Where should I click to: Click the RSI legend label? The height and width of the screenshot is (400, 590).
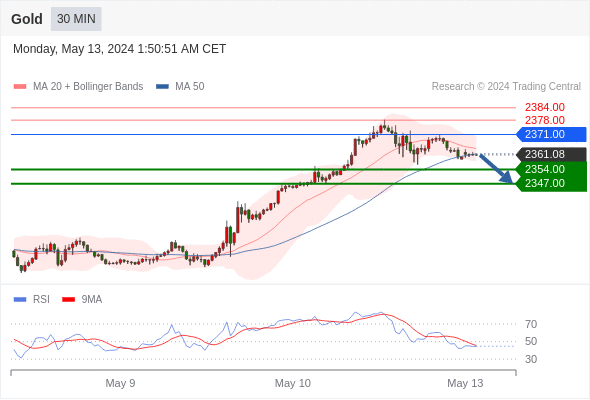point(41,300)
